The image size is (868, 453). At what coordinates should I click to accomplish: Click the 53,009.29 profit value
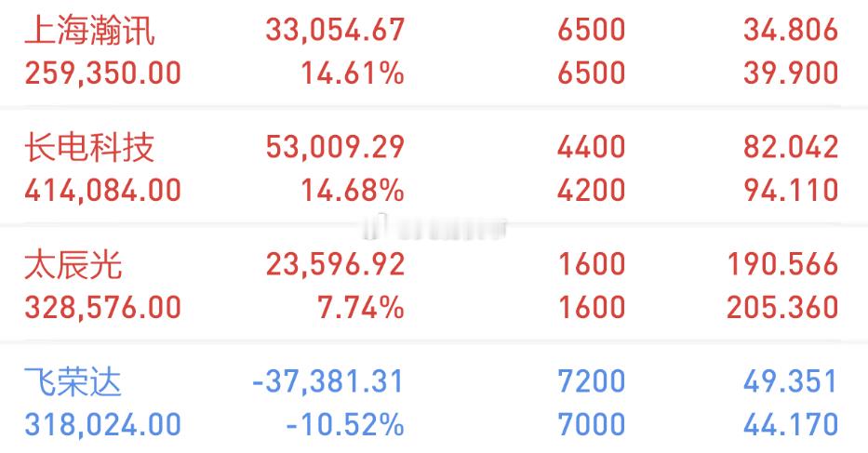[335, 147]
